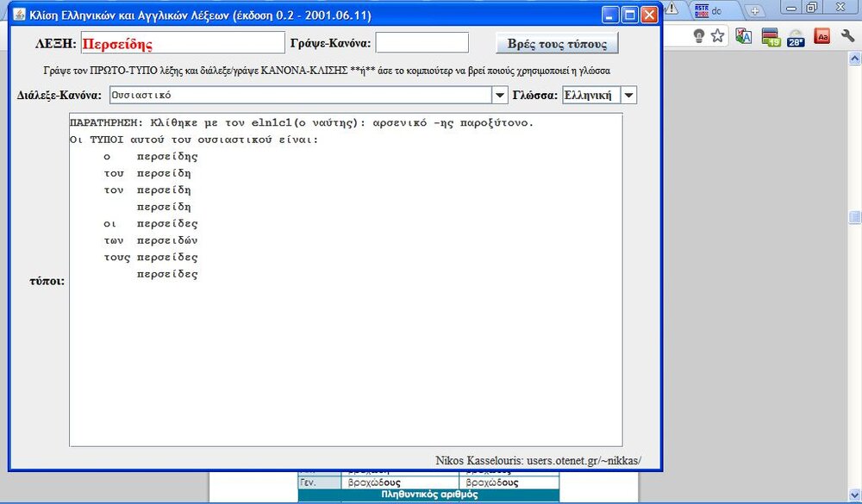Open the weather extension showing 28°

[x=796, y=37]
